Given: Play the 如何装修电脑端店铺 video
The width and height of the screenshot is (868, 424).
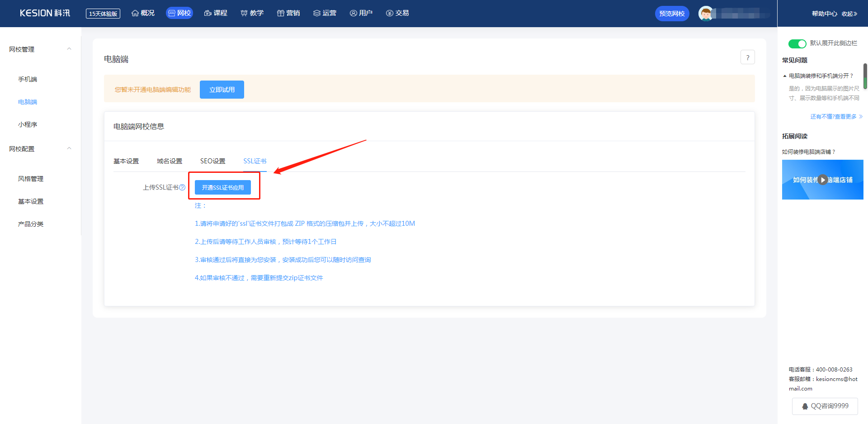Looking at the screenshot, I should click(822, 180).
